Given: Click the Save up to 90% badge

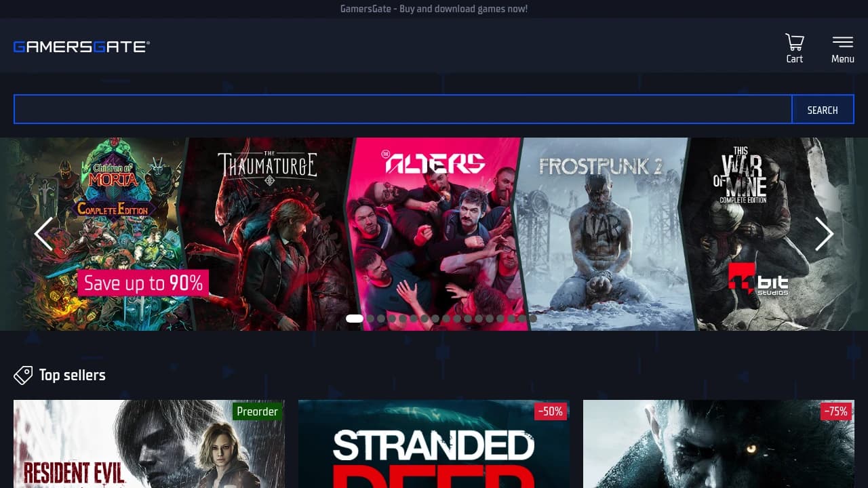Looking at the screenshot, I should click(x=143, y=283).
